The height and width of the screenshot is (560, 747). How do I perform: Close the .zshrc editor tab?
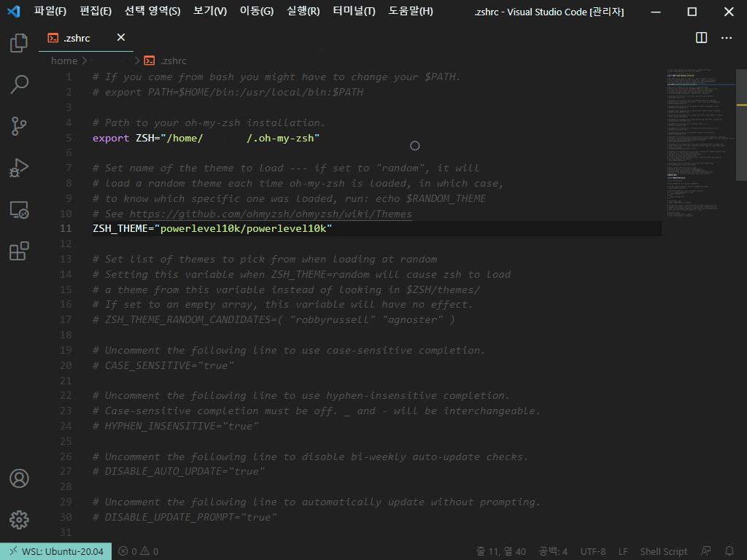121,37
